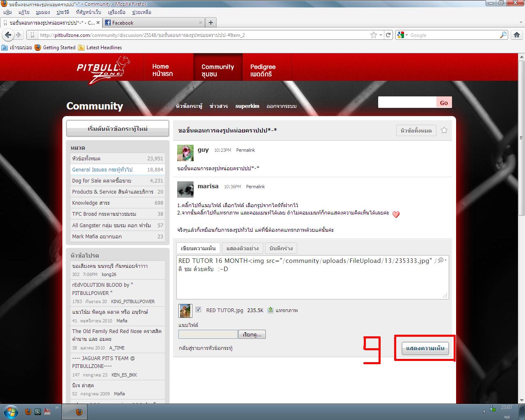
Task: Click the เรียกดู browse file button
Action: (x=252, y=334)
